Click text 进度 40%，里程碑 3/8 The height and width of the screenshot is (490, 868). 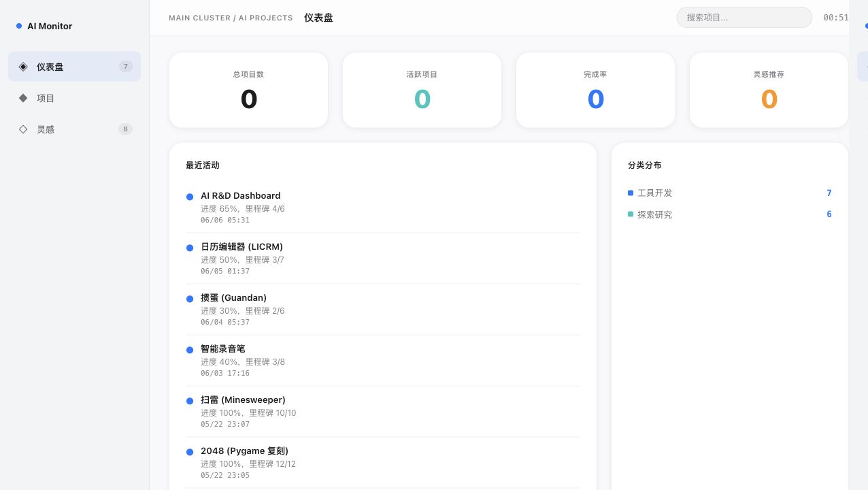[x=243, y=362]
